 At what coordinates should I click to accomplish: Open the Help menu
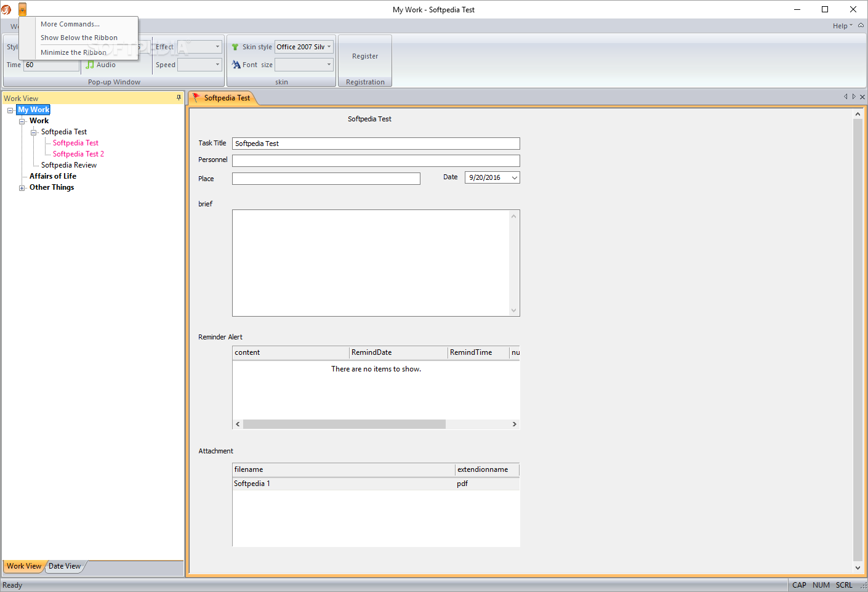pos(842,26)
